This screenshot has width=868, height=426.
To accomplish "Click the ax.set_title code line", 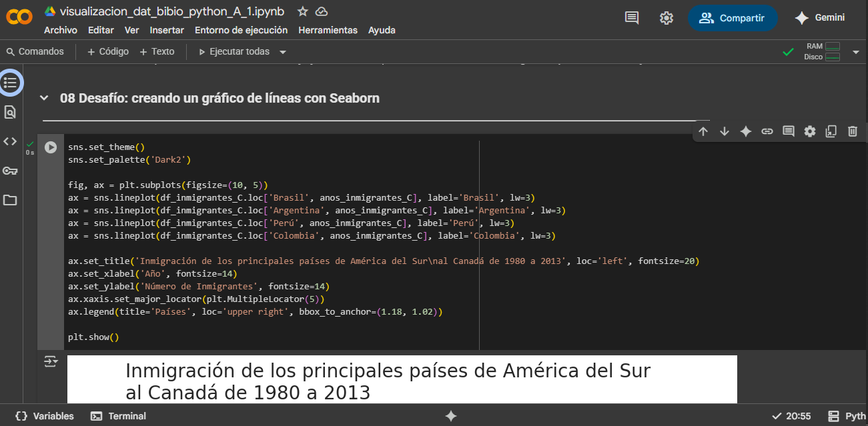I will [384, 261].
